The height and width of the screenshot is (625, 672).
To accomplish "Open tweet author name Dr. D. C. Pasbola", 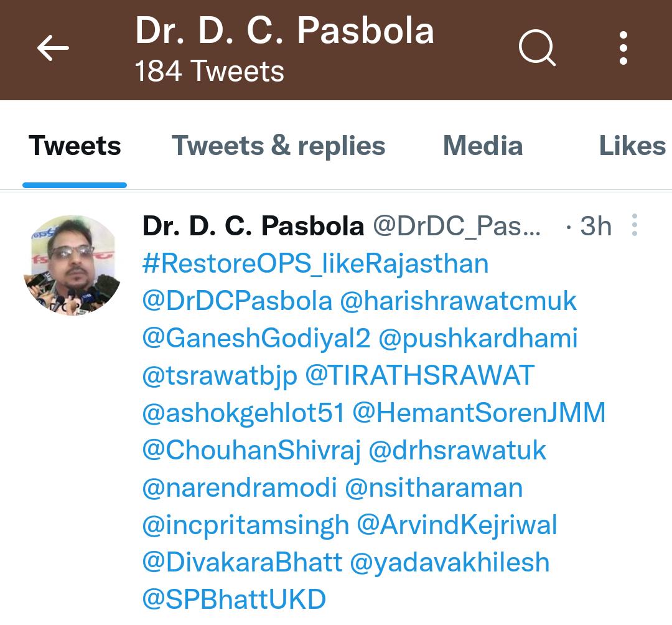I will [x=253, y=226].
